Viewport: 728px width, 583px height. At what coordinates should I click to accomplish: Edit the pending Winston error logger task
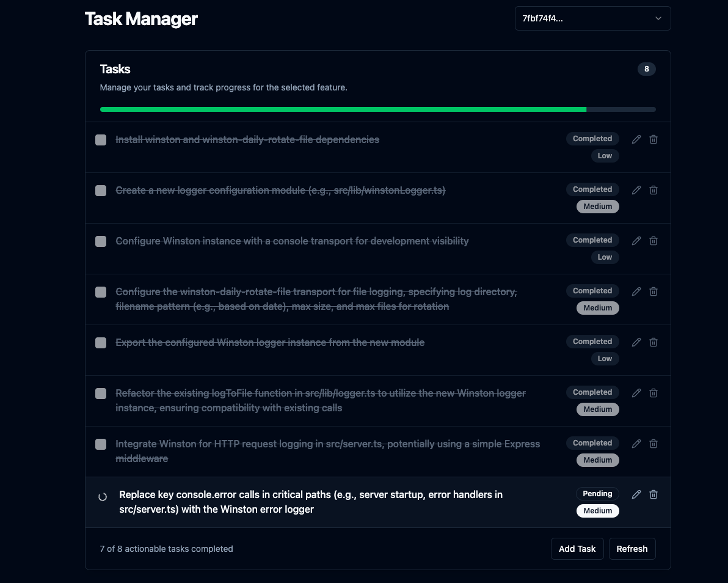636,494
